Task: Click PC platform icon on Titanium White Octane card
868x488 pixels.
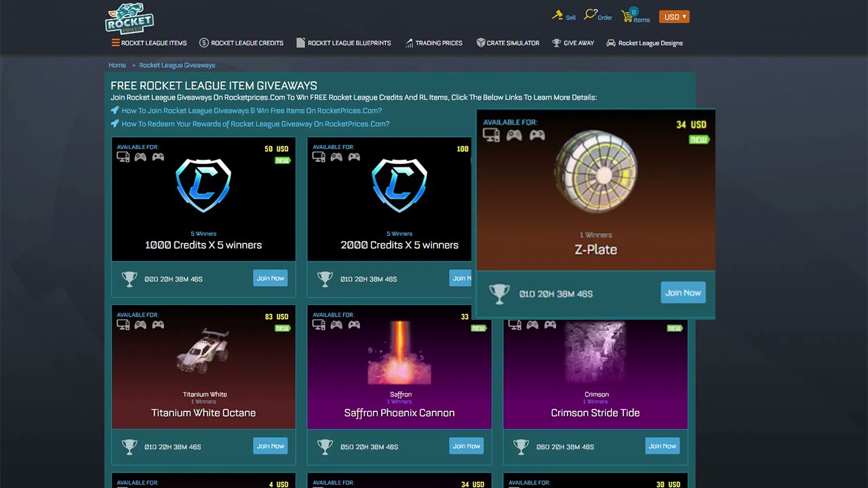Action: click(123, 325)
